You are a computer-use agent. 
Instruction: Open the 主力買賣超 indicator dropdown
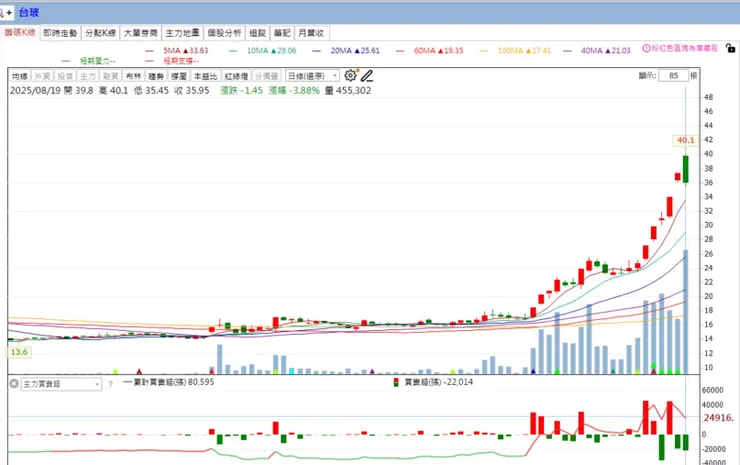[x=61, y=384]
